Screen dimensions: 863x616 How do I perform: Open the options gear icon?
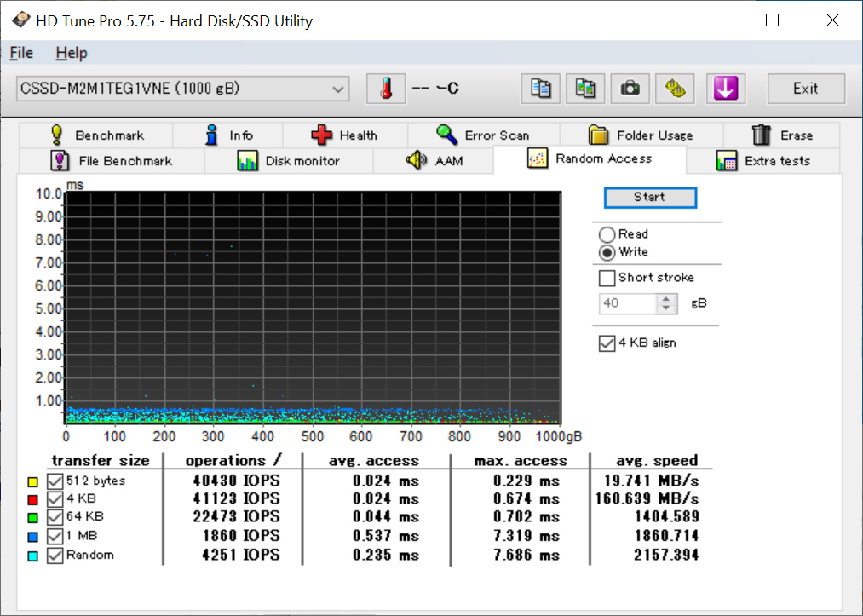676,89
